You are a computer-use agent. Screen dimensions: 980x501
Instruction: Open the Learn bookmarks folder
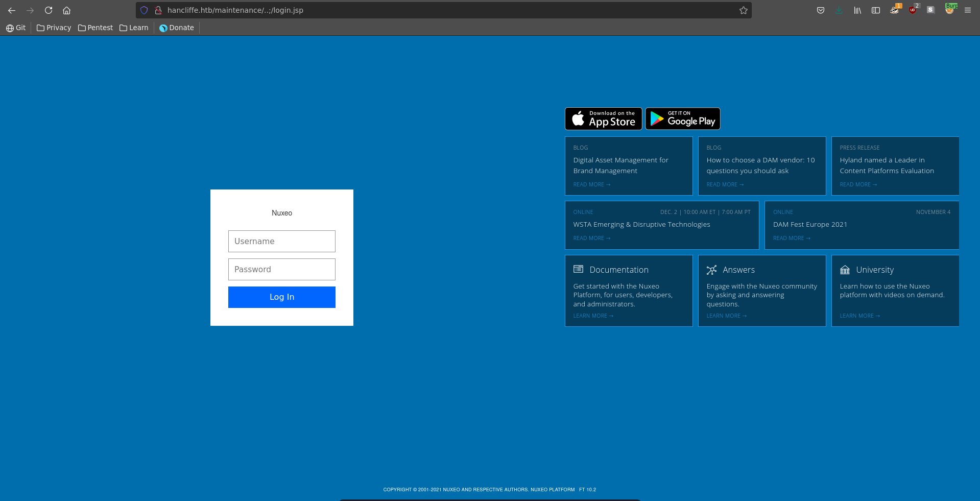tap(134, 28)
